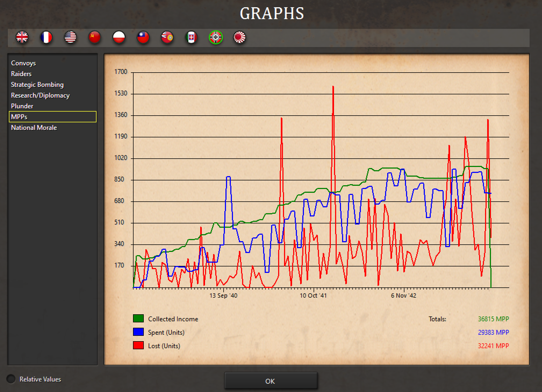Click the '6 Nov '42' date marker
The width and height of the screenshot is (542, 392).
403,295
